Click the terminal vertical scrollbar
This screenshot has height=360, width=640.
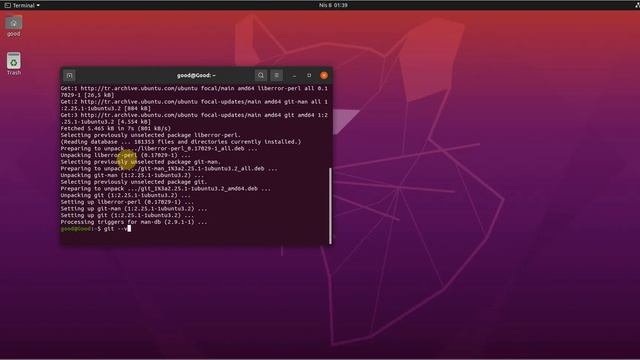pyautogui.click(x=330, y=206)
